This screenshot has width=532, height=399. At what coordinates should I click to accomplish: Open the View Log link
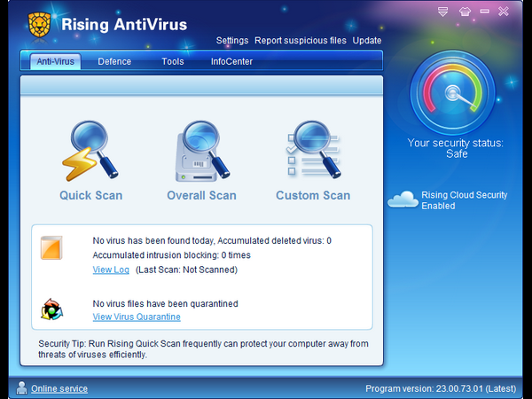(111, 270)
